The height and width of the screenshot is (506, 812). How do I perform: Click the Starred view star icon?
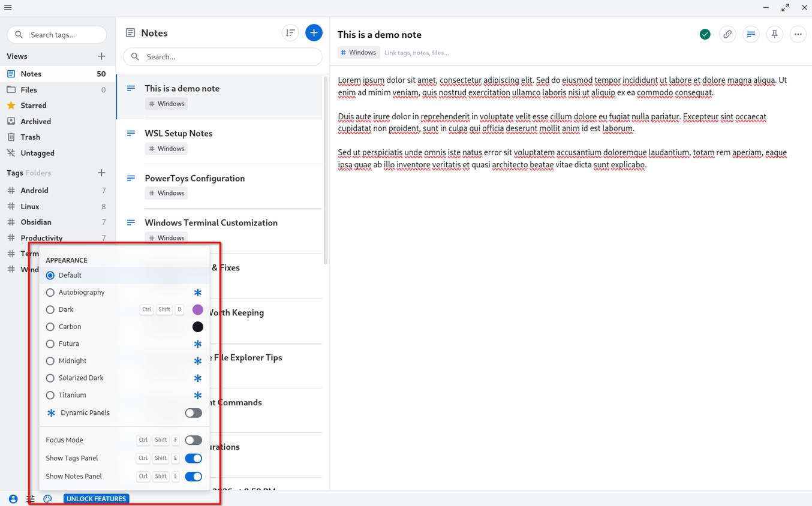[x=11, y=106]
